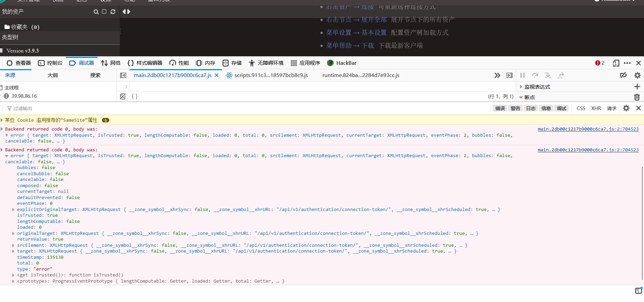Toggle the 日志 logs filter
The image size is (644, 302).
click(x=531, y=108)
